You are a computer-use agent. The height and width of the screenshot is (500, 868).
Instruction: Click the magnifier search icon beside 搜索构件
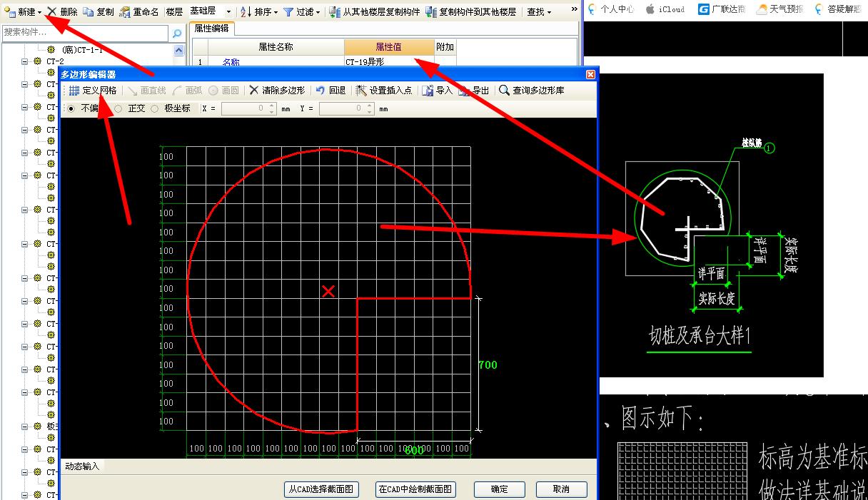pos(177,34)
